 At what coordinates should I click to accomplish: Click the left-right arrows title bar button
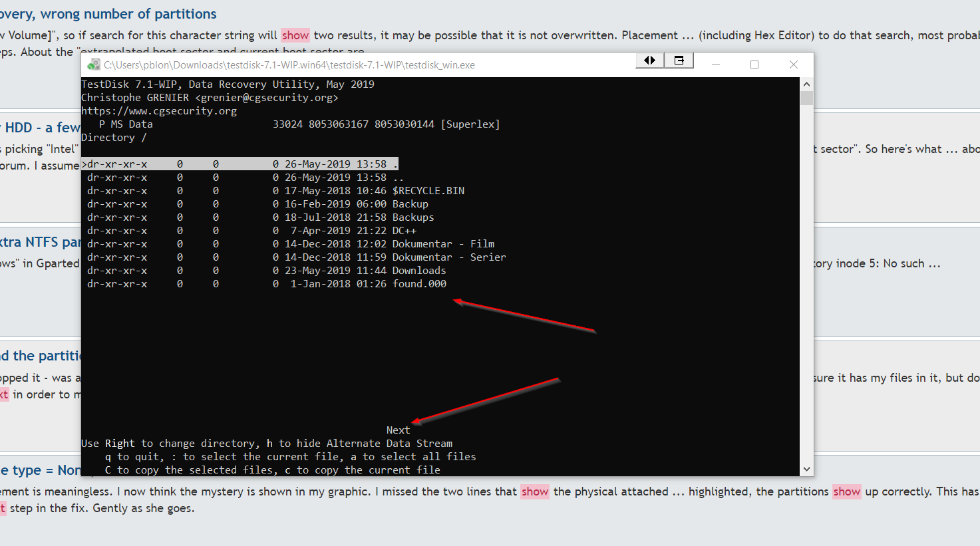[x=650, y=61]
